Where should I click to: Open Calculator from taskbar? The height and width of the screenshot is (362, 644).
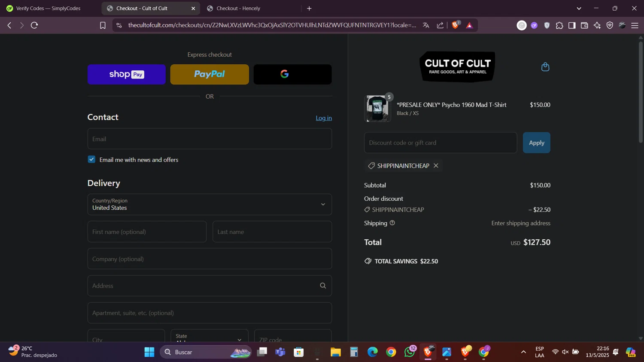[354, 352]
